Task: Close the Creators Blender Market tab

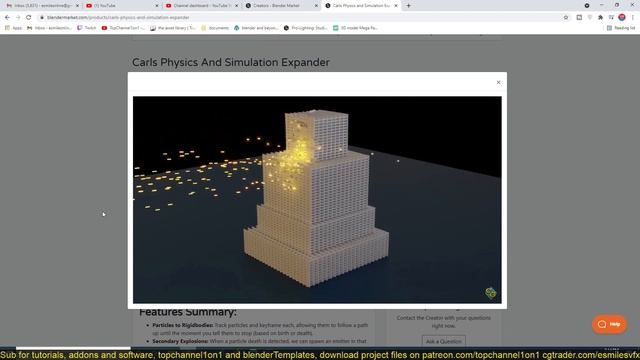Action: click(x=316, y=6)
